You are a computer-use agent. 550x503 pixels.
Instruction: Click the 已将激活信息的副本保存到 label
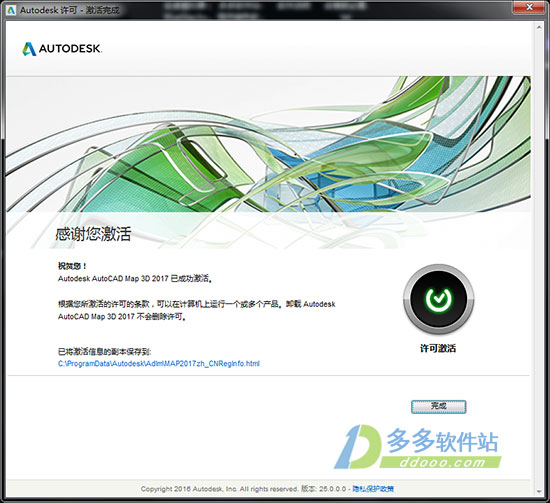[104, 351]
